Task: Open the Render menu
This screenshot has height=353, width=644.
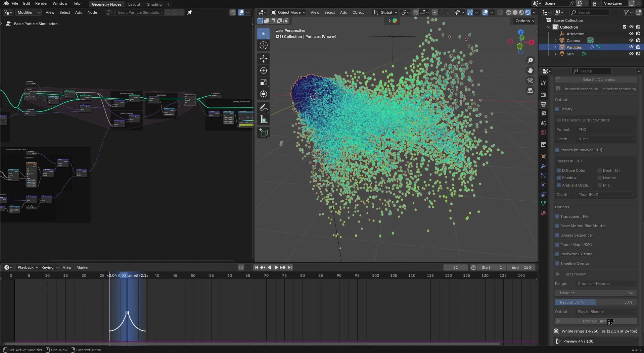Action: (41, 3)
